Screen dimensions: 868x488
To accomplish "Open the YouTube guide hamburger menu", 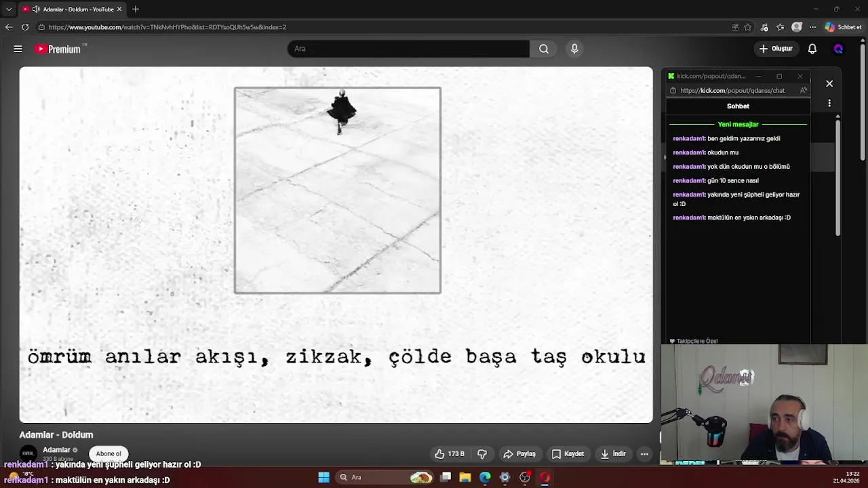I will (x=18, y=49).
